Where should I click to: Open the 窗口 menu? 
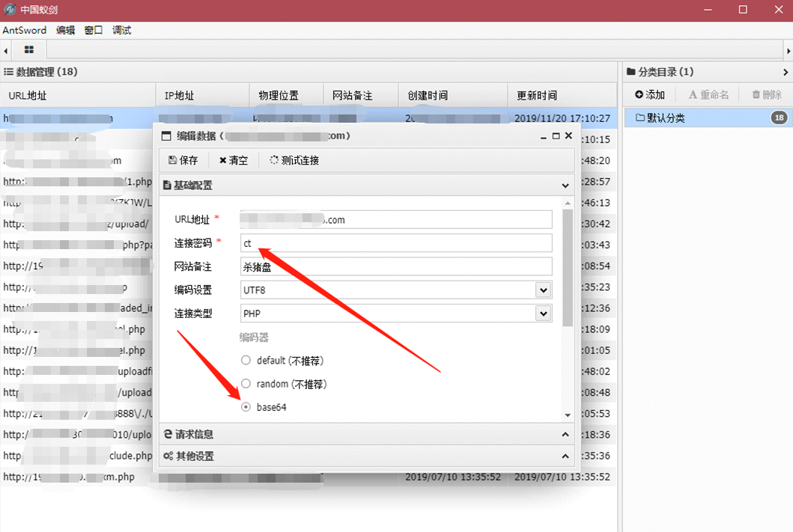[x=94, y=31]
